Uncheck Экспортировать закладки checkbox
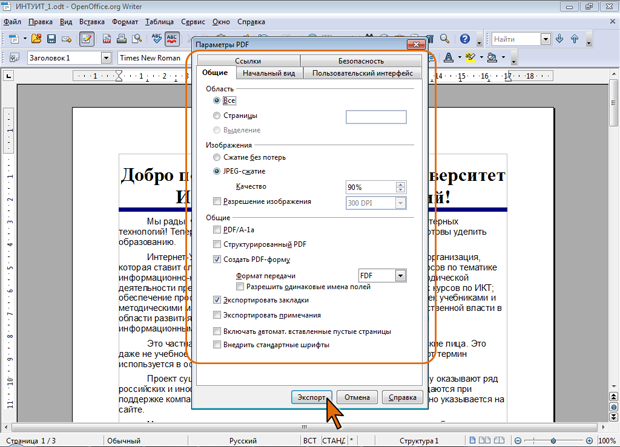Image resolution: width=620 pixels, height=447 pixels. pos(219,299)
